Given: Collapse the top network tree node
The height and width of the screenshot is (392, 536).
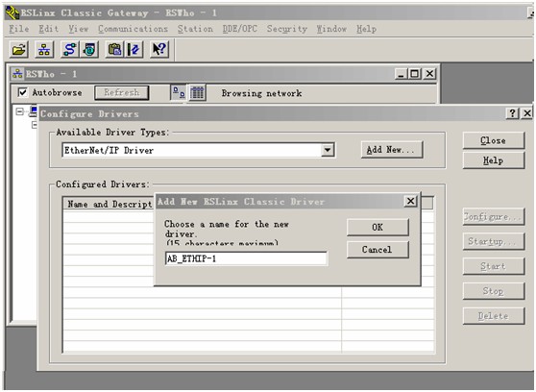Looking at the screenshot, I should point(20,111).
